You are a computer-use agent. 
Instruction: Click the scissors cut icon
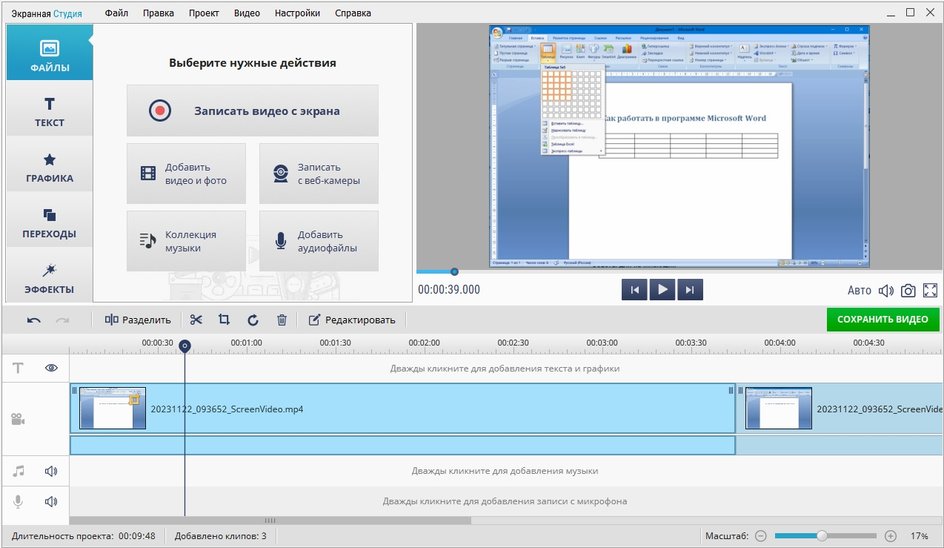(x=196, y=320)
